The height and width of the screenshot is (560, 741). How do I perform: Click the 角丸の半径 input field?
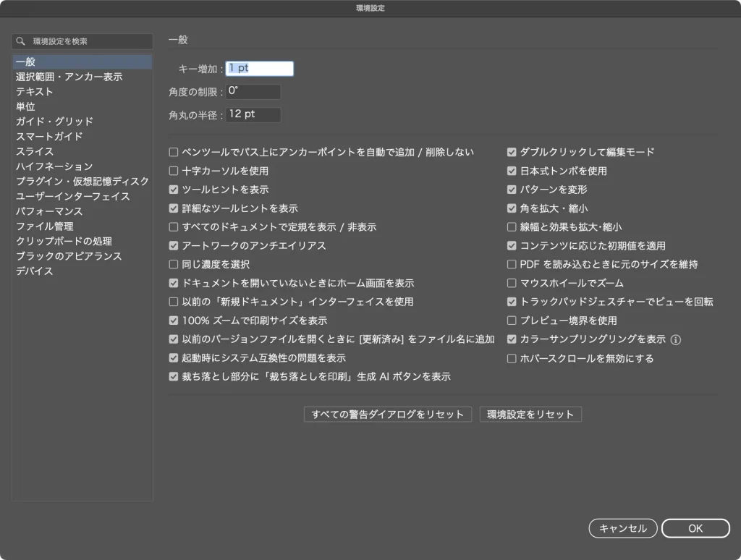(253, 115)
